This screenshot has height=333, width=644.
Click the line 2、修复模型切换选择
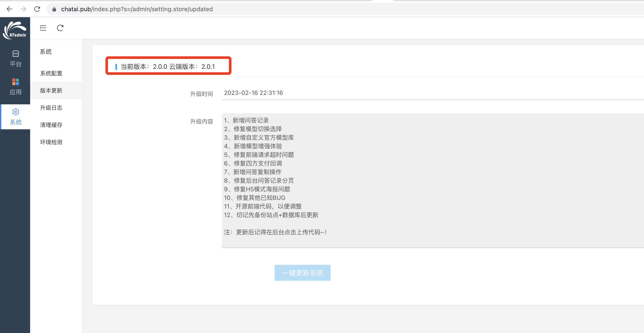click(253, 129)
